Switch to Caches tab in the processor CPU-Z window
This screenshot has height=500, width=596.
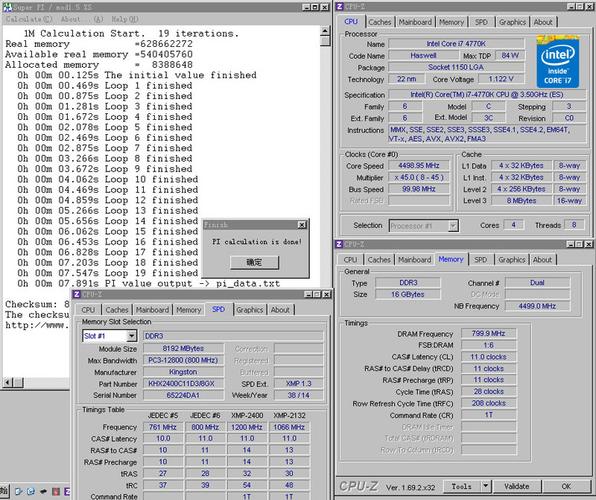379,22
